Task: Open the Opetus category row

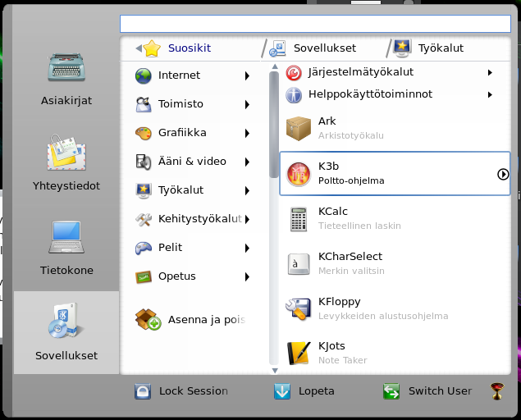Action: coord(193,276)
